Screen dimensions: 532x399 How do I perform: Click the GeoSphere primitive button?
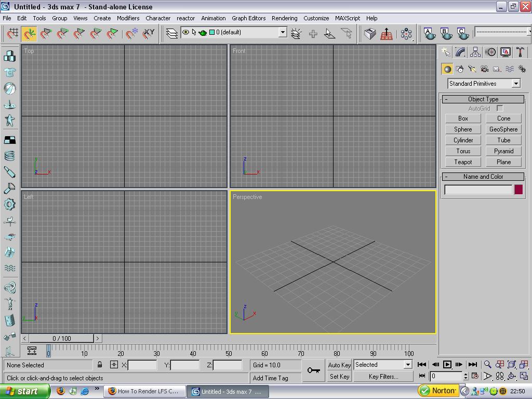coord(503,129)
